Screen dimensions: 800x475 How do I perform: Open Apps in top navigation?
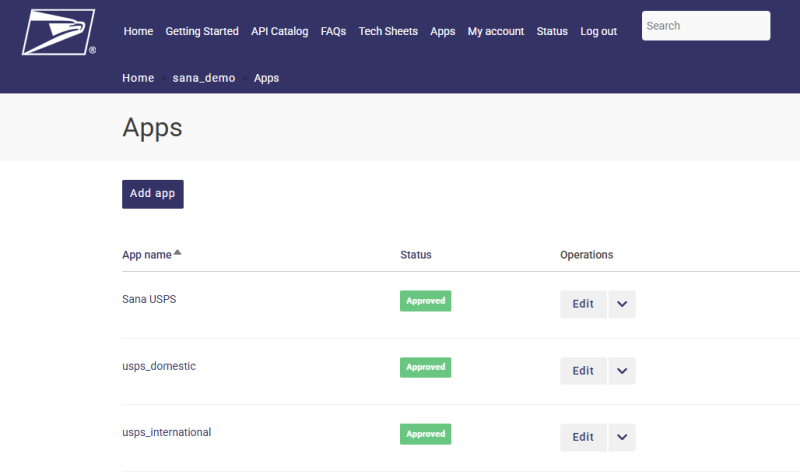tap(442, 31)
